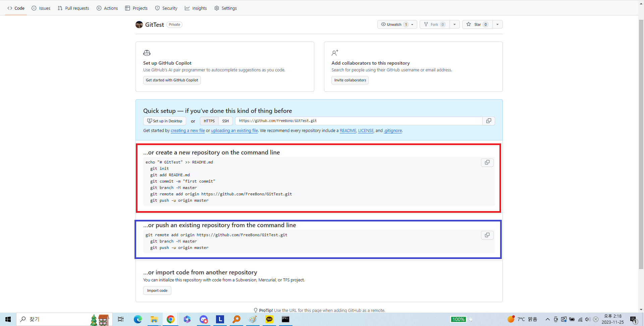Expand the Star lists dropdown arrow
Viewport: 644px width, 326px height.
tap(497, 24)
